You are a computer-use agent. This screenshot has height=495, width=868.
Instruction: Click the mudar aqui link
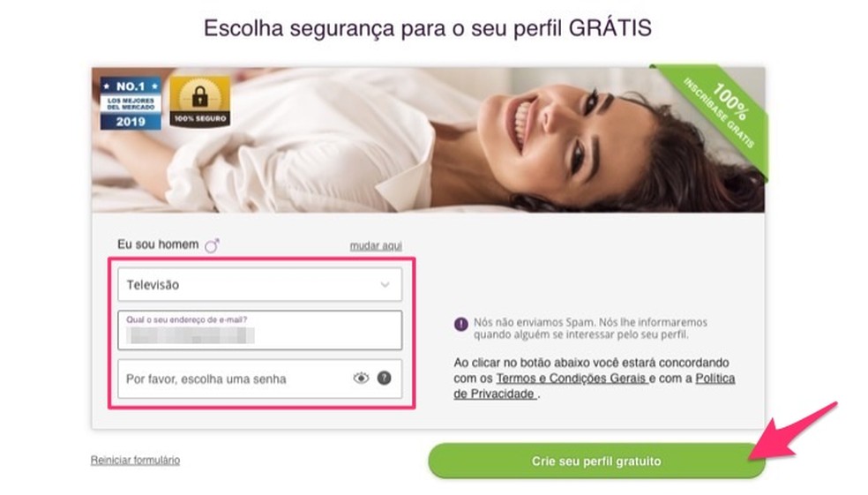click(x=376, y=245)
